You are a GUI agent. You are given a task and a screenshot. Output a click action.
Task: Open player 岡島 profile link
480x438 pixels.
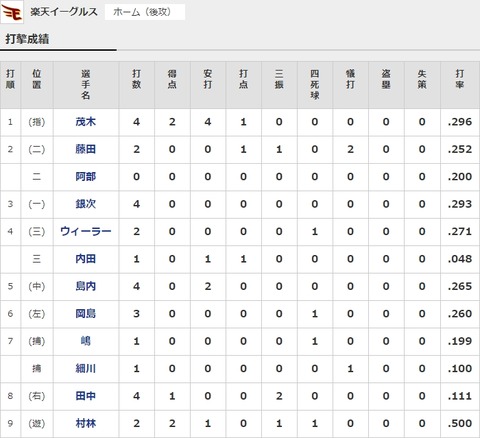coord(86,314)
